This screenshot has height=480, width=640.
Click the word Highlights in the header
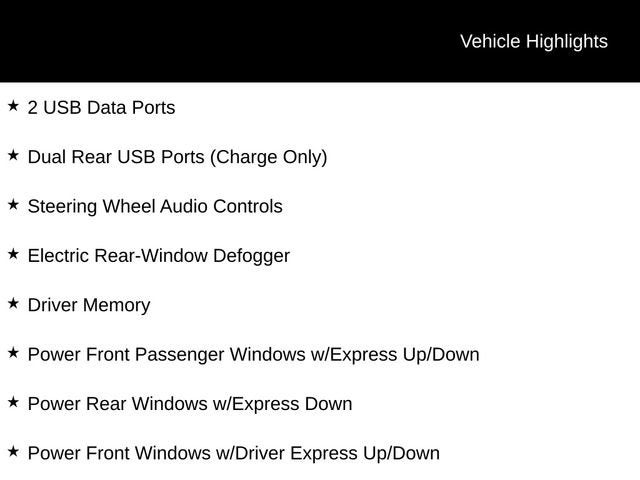567,42
